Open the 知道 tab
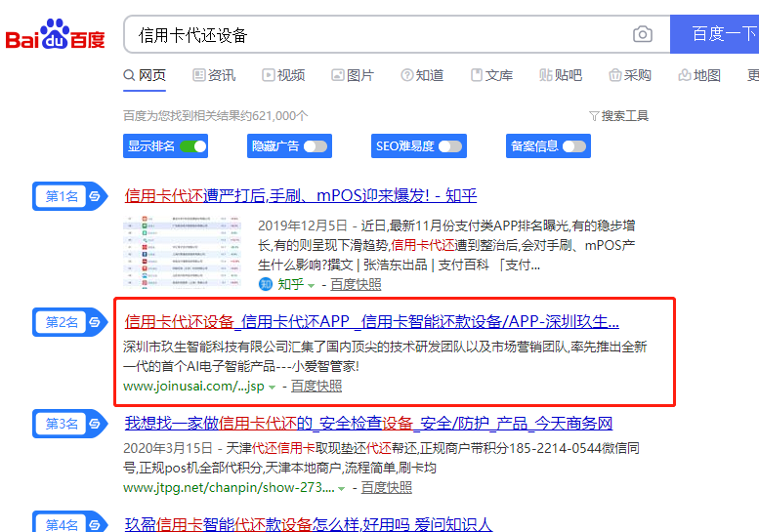Viewport: 759px width, 532px height. [422, 75]
